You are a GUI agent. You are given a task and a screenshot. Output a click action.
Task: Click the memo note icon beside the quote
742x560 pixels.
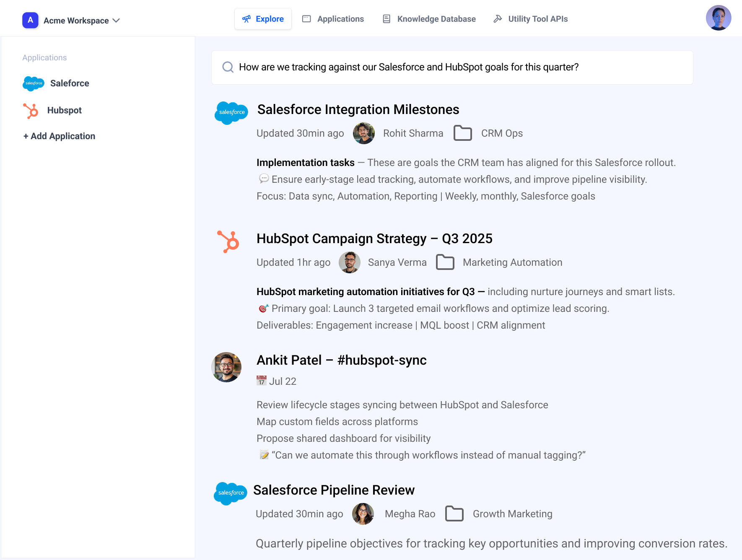[264, 455]
